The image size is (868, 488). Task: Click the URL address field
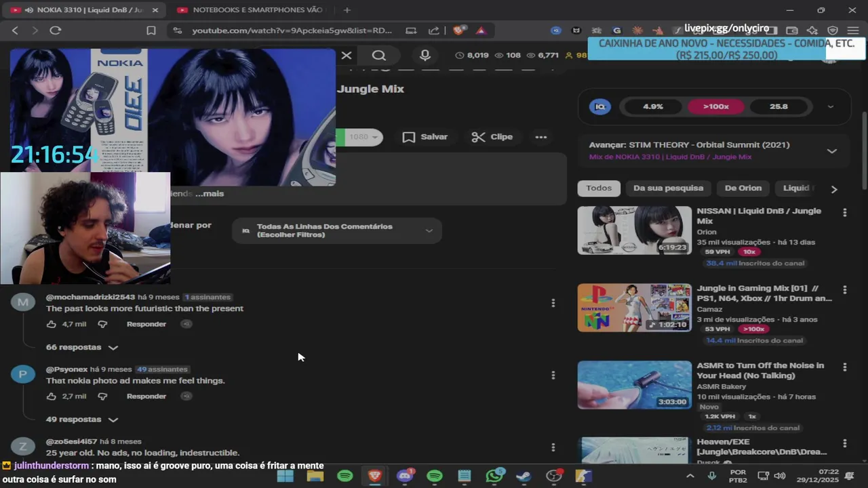pos(292,30)
